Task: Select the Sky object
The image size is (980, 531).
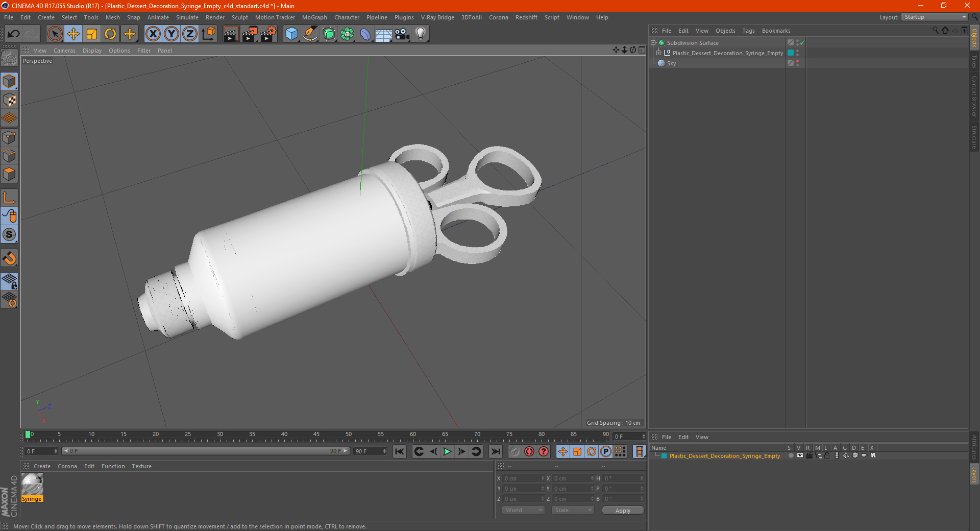Action: [x=671, y=63]
